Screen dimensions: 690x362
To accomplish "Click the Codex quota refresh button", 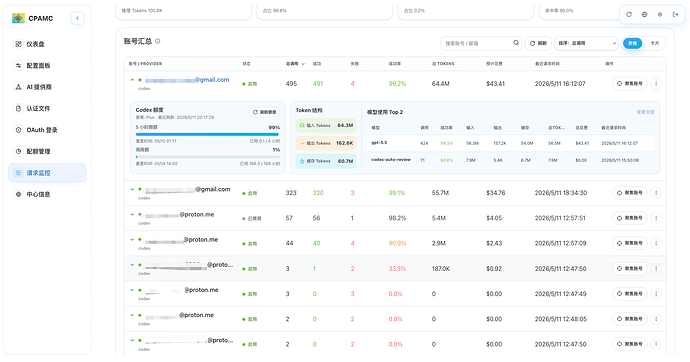I will [264, 112].
